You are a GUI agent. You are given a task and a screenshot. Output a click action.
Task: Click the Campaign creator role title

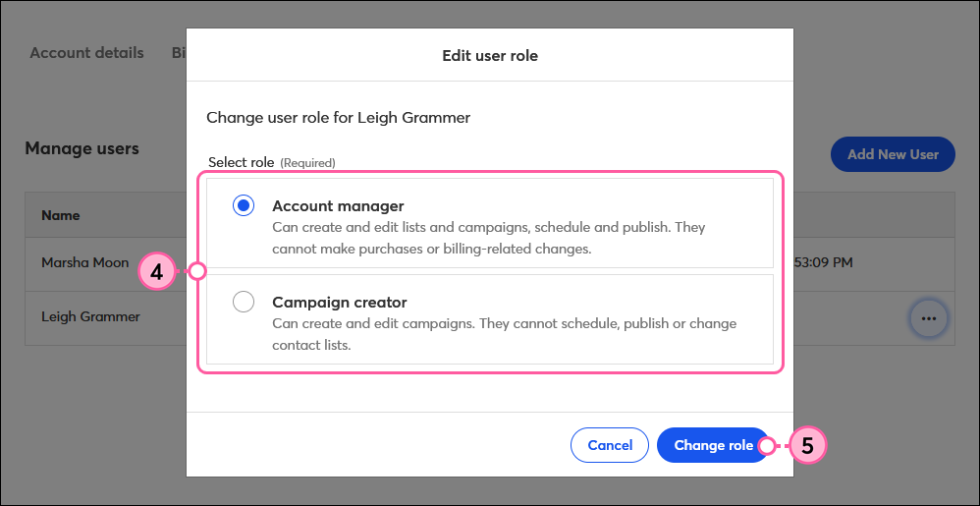pyautogui.click(x=340, y=303)
